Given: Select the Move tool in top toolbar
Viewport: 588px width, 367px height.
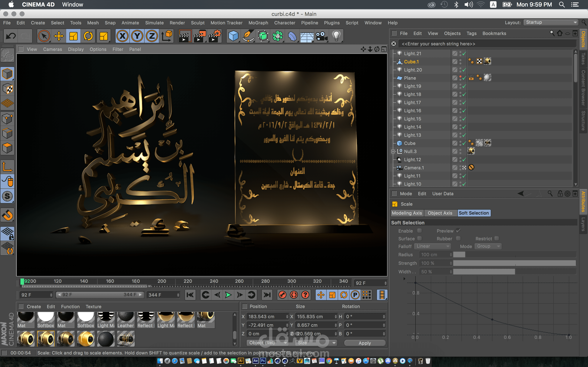Looking at the screenshot, I should 59,36.
